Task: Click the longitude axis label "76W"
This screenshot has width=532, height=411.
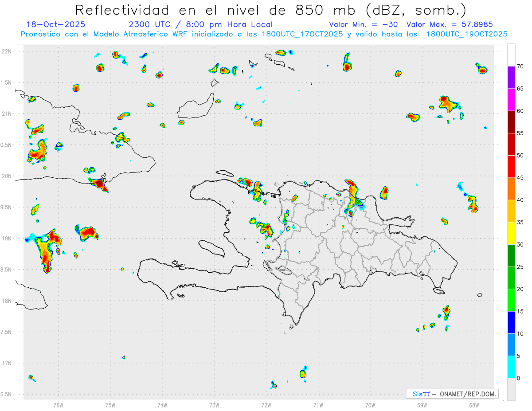Action: (58, 405)
